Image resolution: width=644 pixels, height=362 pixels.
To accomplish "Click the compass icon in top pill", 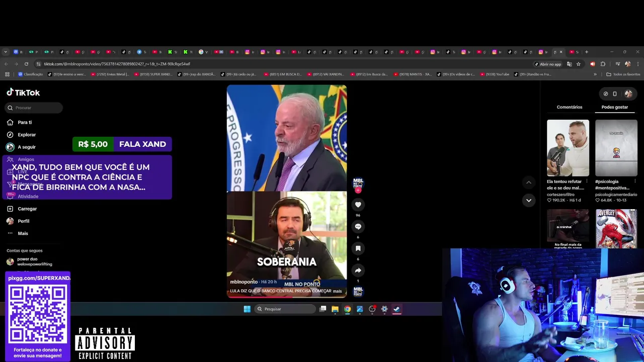I will [605, 94].
